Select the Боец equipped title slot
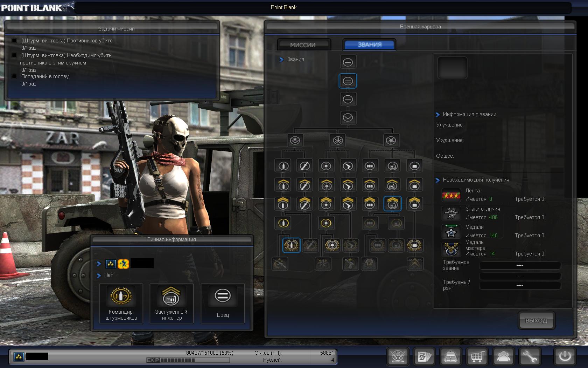588x368 pixels. coord(223,304)
